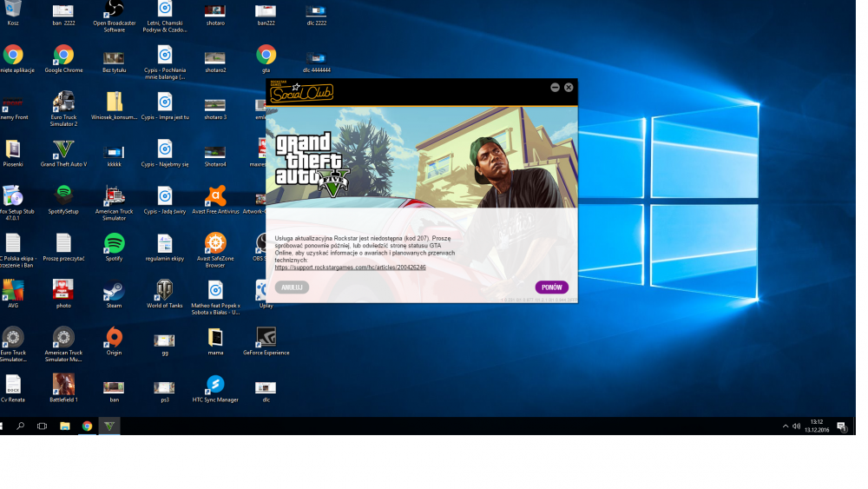Select the gg image file

click(x=164, y=343)
